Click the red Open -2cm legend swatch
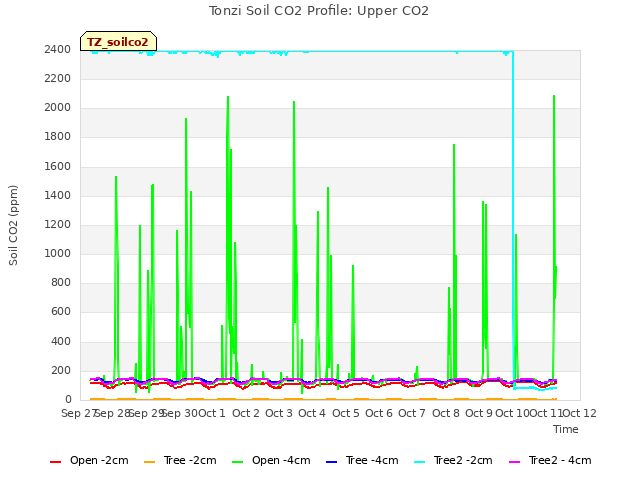 pyautogui.click(x=55, y=462)
